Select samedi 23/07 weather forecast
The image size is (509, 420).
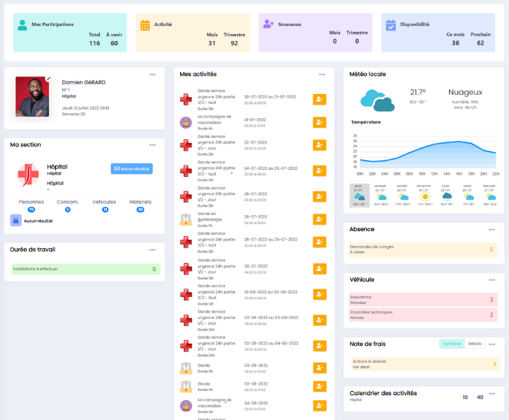pyautogui.click(x=403, y=195)
